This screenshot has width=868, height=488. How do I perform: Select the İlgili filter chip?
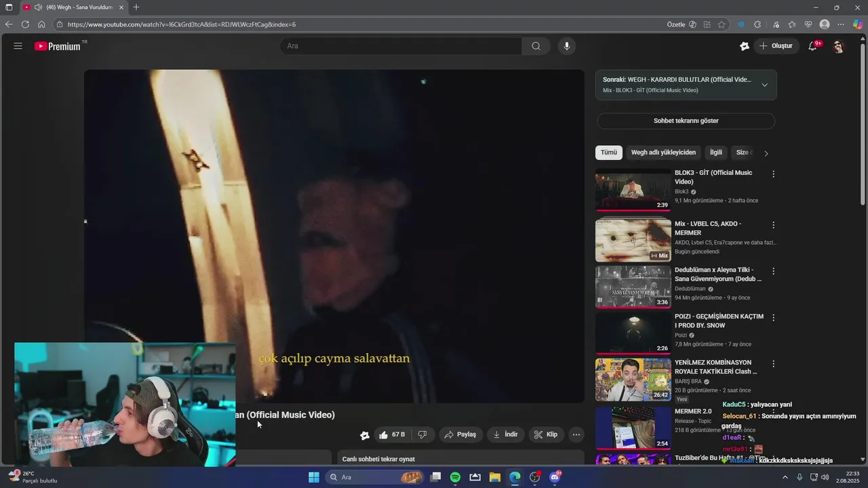pyautogui.click(x=716, y=152)
